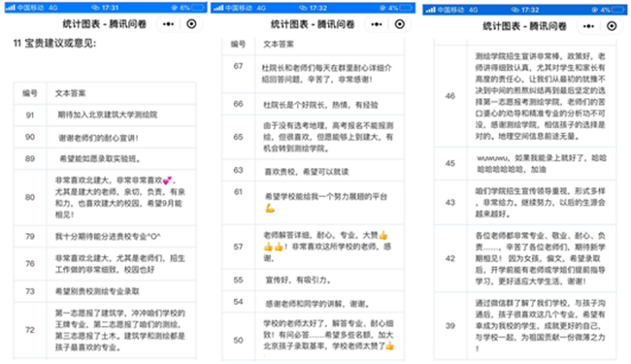Select answer 希望能如愿录取实验班

(100, 159)
